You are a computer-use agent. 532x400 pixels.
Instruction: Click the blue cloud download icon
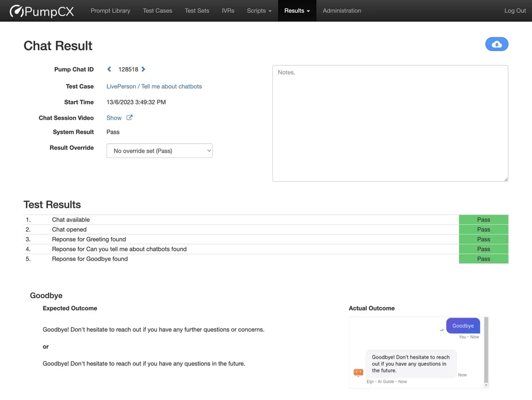496,44
